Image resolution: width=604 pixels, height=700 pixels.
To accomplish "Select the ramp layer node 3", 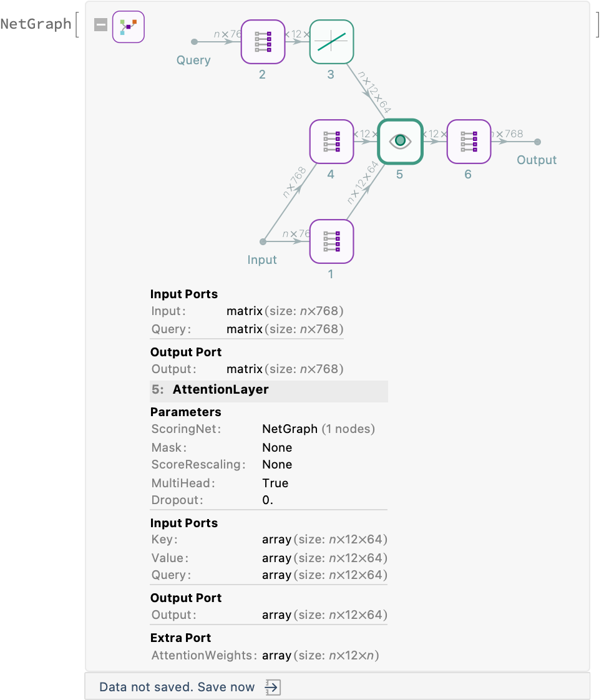I will pyautogui.click(x=331, y=42).
